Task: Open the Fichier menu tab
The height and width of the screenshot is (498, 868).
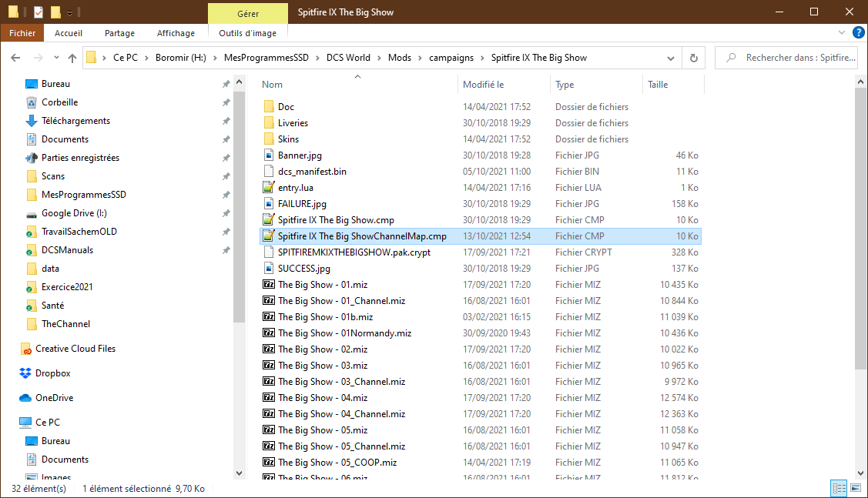Action: (x=22, y=33)
